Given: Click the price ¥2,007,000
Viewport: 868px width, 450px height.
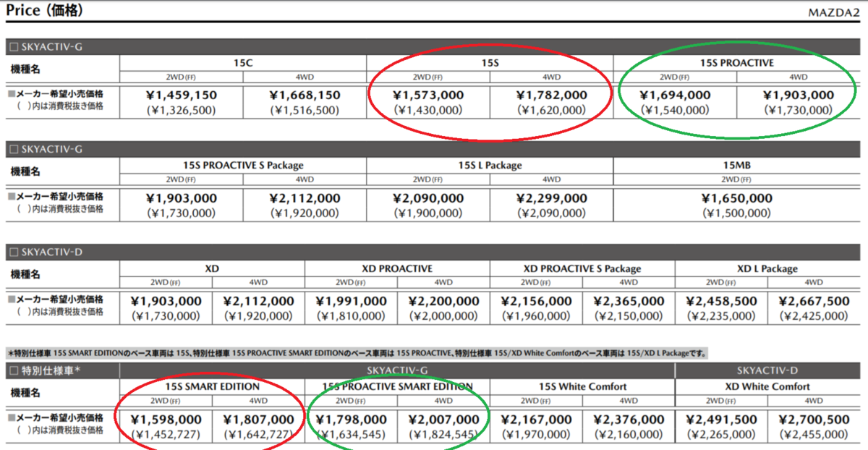Looking at the screenshot, I should tap(443, 420).
